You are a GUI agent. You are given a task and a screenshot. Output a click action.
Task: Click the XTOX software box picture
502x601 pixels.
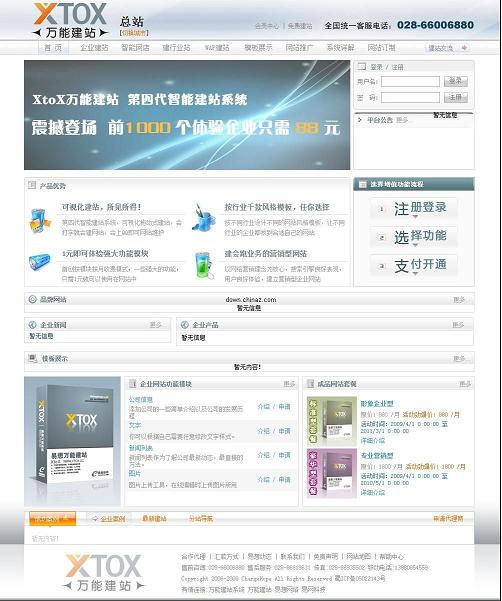[72, 441]
